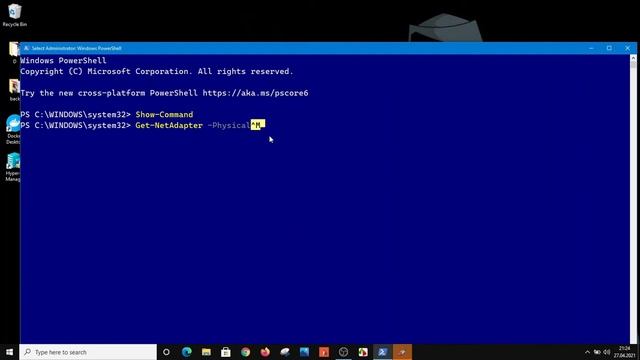Screen dimensions: 640x360
Task: Click the Copyright Microsoft Corporation line
Action: (x=157, y=71)
